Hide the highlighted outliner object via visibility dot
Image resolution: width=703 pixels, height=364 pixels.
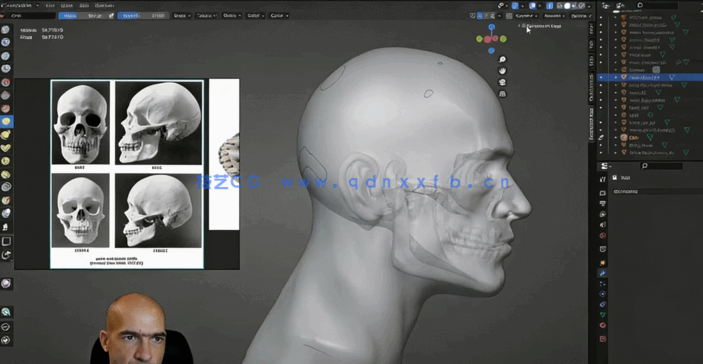(x=601, y=77)
